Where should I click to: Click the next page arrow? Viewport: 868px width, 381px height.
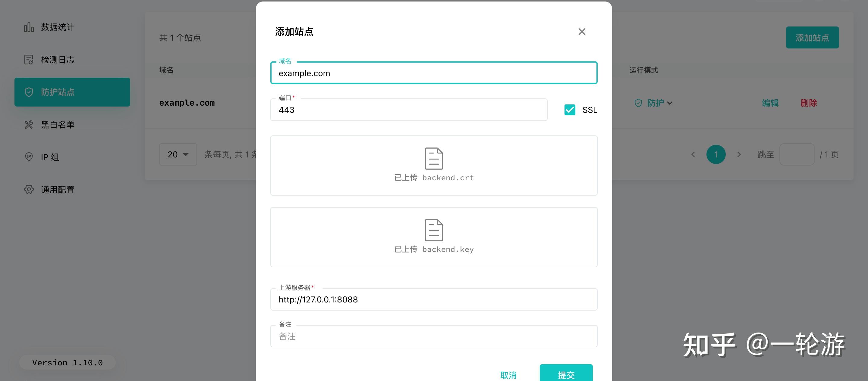739,154
